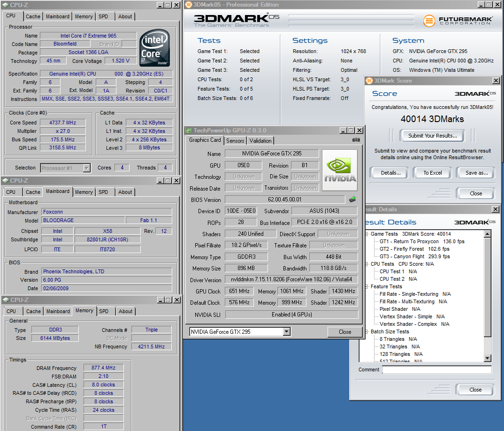Collapse the Batch Size Tests tree node
The image size is (504, 431).
pyautogui.click(x=367, y=331)
